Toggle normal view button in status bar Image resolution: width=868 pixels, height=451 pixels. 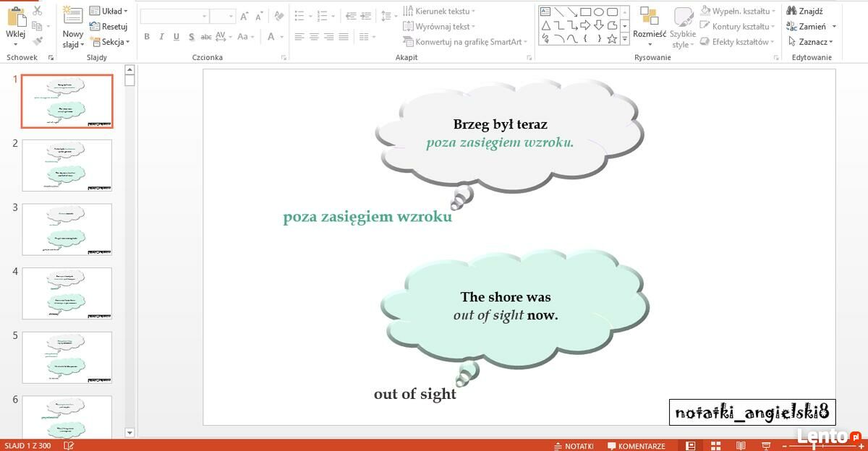click(x=690, y=446)
